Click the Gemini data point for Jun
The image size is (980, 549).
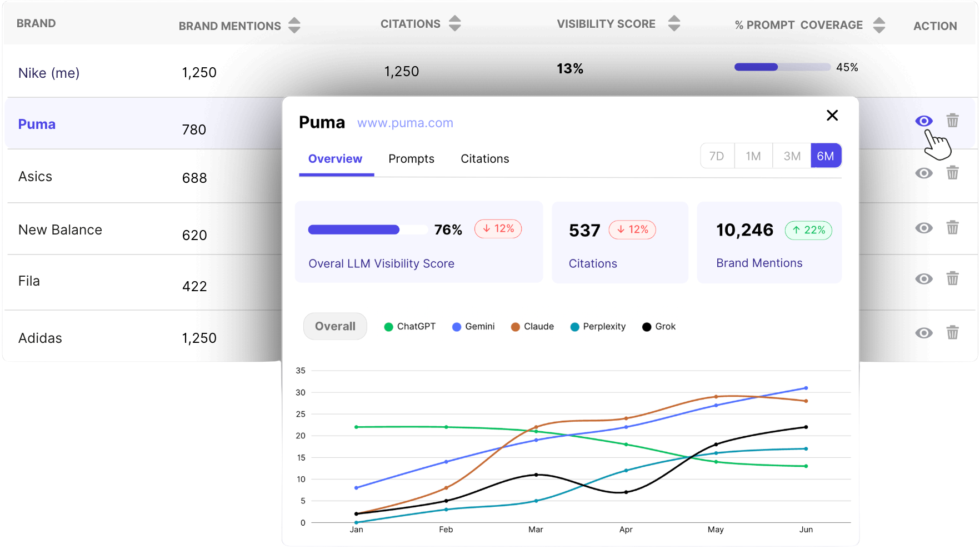[x=806, y=388]
